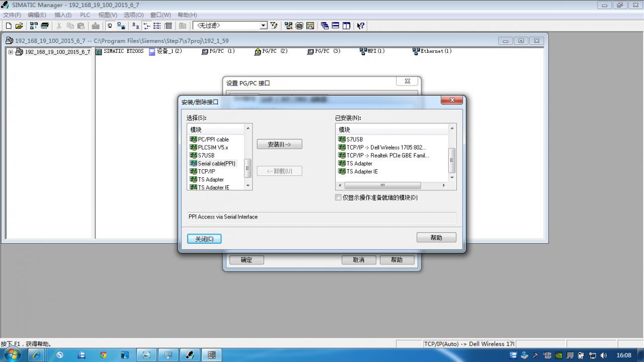This screenshot has width=644, height=362.
Task: Click the New project toolbar icon
Action: click(x=9, y=26)
